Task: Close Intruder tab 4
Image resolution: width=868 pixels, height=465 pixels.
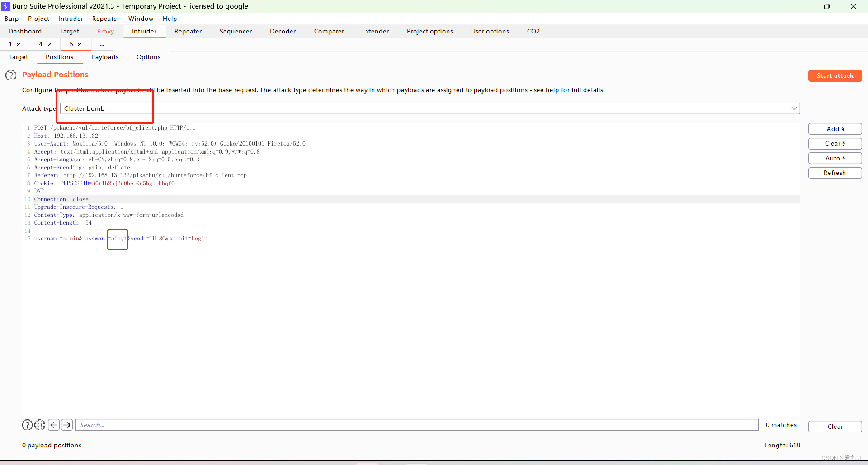Action: pos(49,44)
